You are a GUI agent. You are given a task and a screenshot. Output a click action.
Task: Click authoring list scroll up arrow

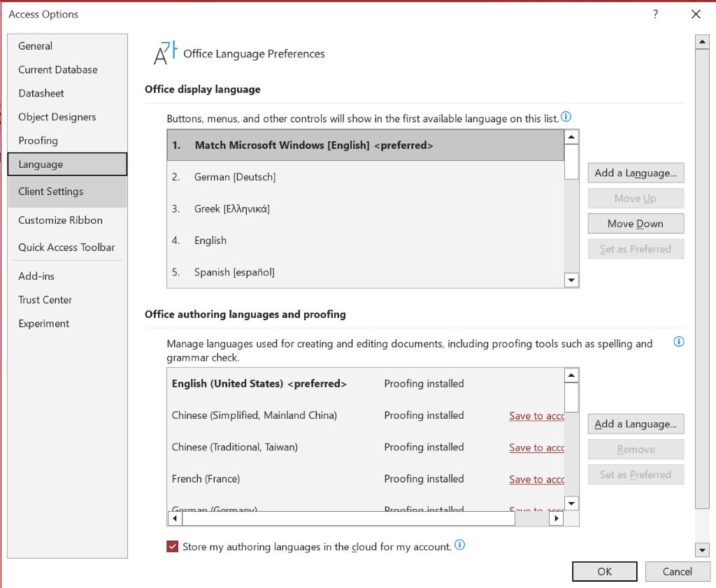571,375
